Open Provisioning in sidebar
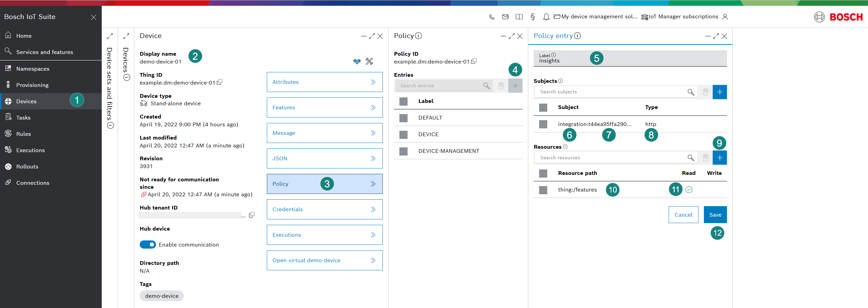Screen dimensions: 868x308 [x=51, y=85]
